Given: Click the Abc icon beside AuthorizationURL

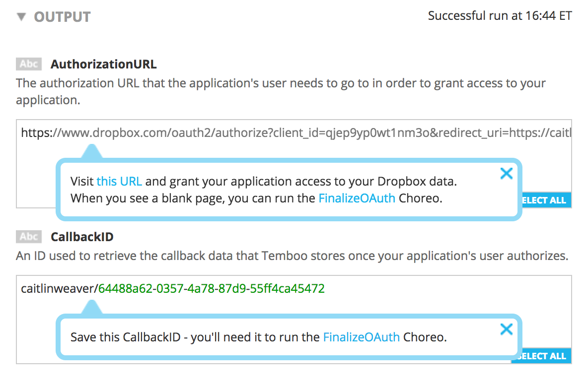Looking at the screenshot, I should [28, 64].
